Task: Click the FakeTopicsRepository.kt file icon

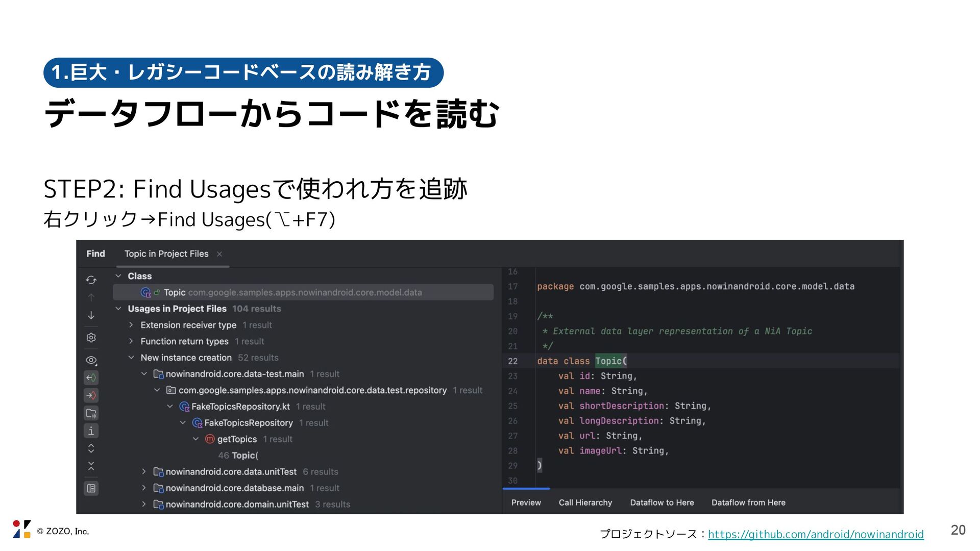Action: [x=184, y=407]
